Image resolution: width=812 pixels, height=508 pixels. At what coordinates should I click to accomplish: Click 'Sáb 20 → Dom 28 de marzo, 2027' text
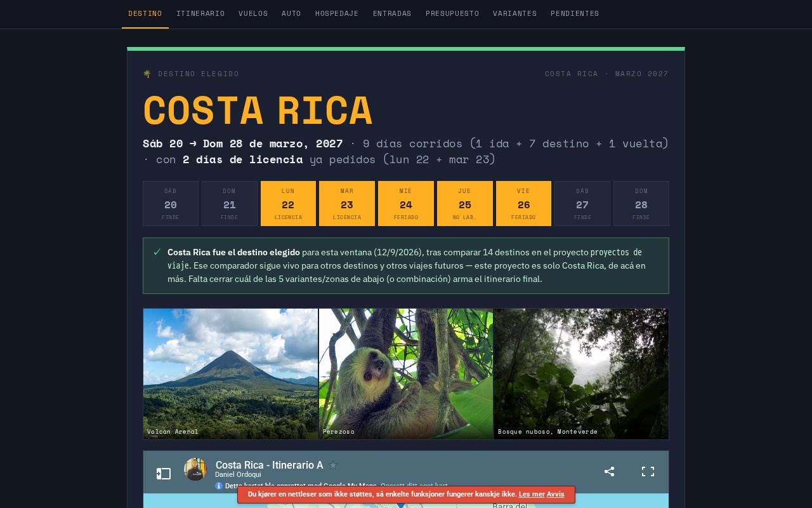[x=243, y=144]
